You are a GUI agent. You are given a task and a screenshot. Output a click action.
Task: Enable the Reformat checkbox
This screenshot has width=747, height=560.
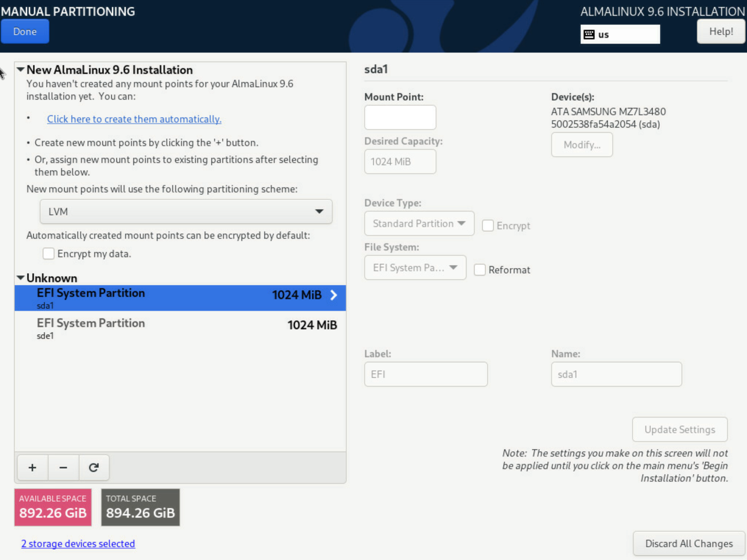[x=479, y=270]
